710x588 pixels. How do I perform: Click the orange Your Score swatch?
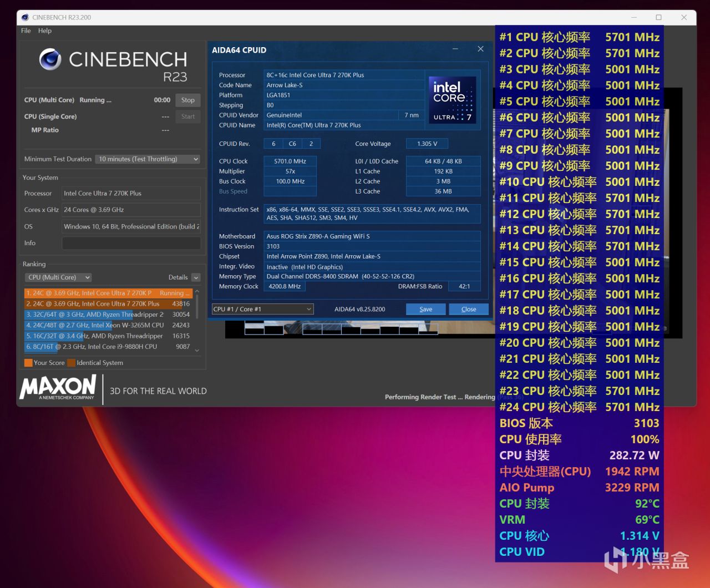pos(28,363)
